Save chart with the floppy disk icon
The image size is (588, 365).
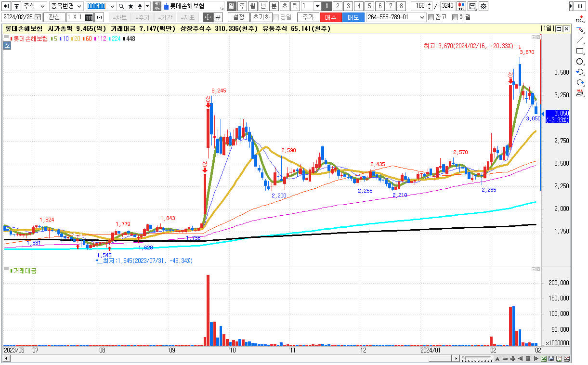pos(472,6)
